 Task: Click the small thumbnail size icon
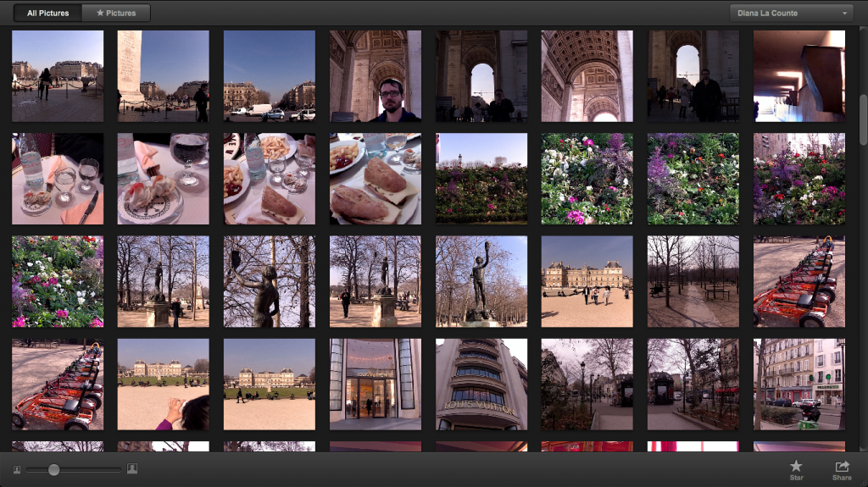[x=17, y=469]
